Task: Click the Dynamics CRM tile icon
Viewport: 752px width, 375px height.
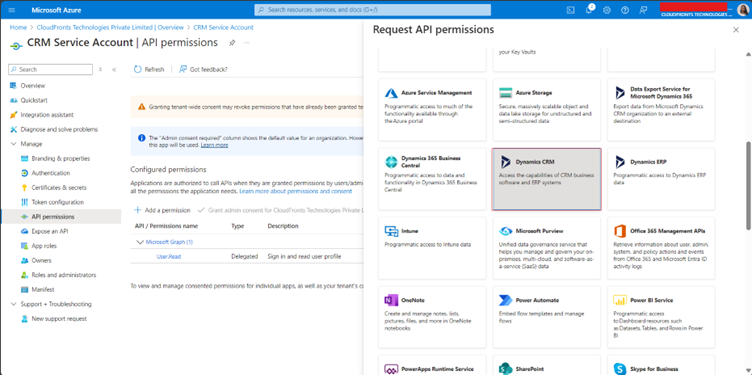Action: (505, 162)
